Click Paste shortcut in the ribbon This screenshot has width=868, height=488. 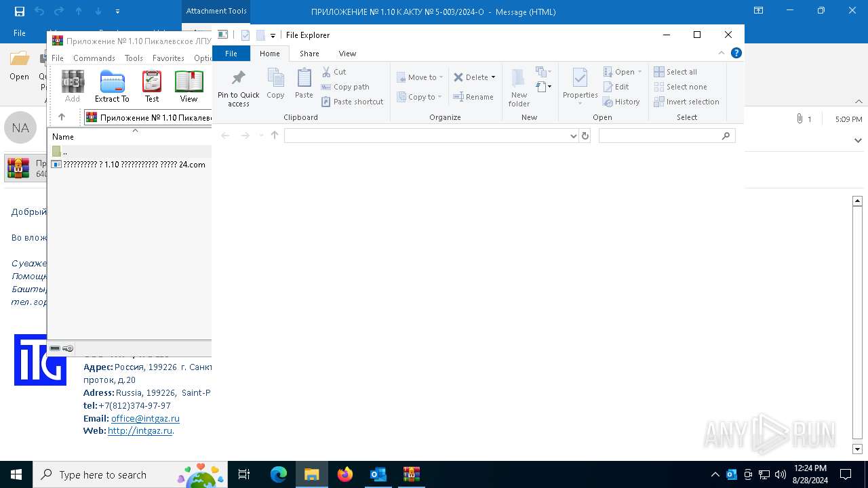click(x=352, y=102)
